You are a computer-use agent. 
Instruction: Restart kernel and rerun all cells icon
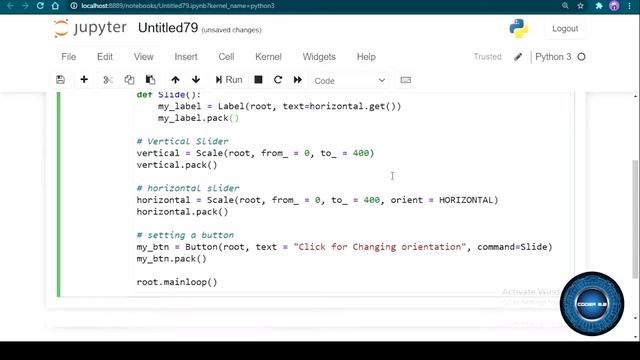coord(298,80)
